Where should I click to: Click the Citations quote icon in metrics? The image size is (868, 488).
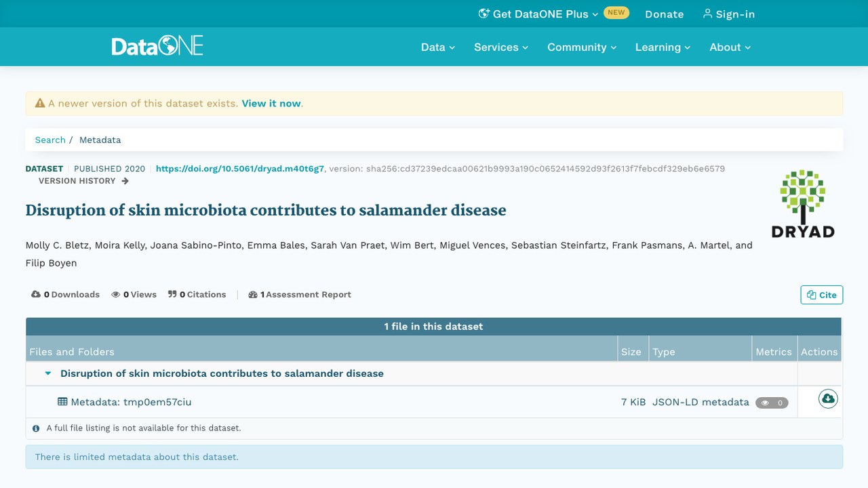[172, 294]
